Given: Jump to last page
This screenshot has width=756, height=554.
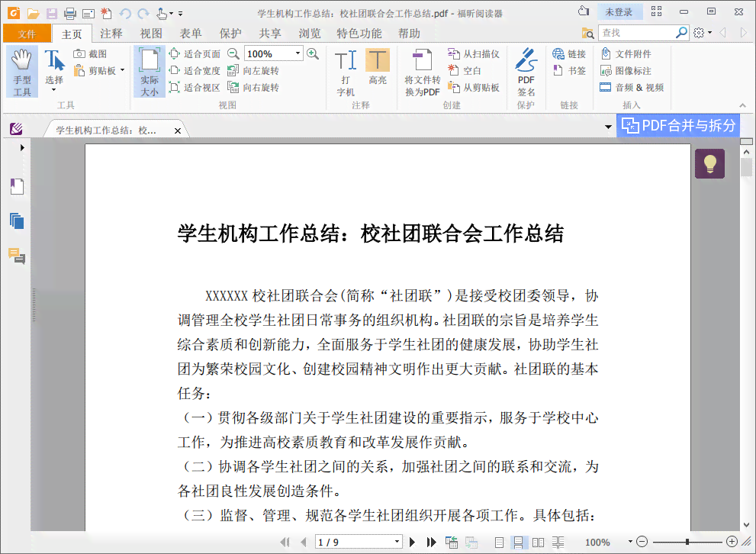Looking at the screenshot, I should [x=432, y=542].
